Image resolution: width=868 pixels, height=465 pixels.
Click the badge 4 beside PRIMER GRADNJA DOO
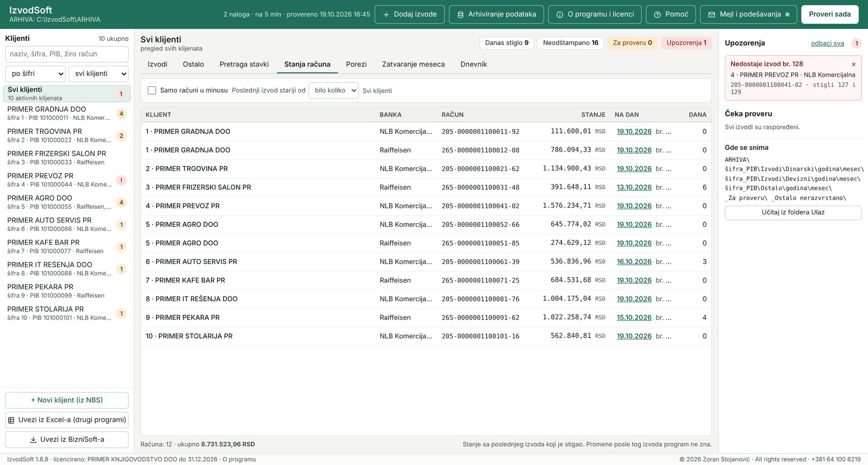[x=121, y=114]
